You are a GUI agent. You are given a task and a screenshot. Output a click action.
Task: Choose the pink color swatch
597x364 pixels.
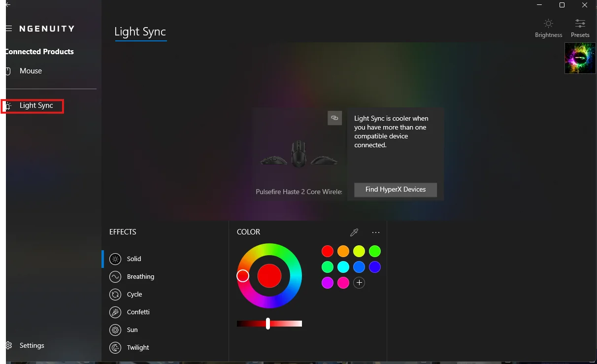343,283
